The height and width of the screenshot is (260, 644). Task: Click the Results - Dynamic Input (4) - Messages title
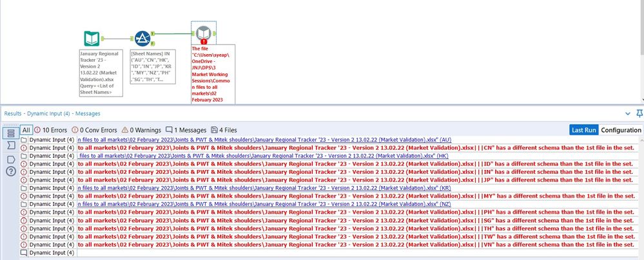[52, 114]
